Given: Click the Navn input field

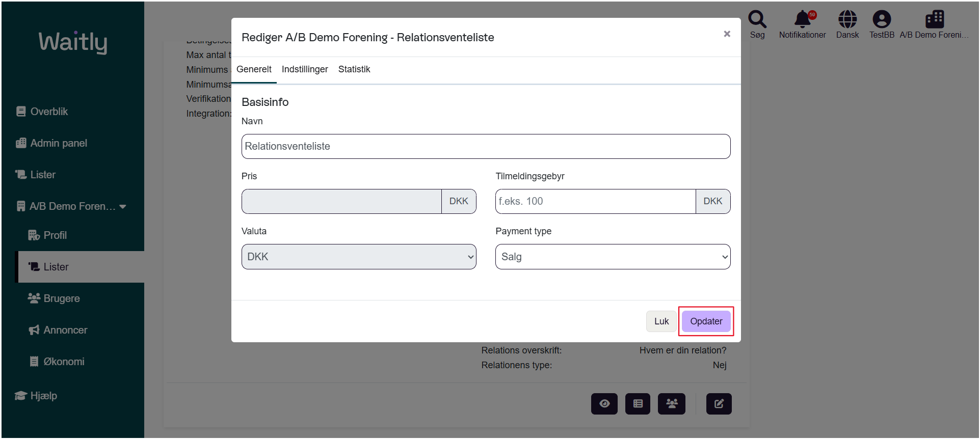Looking at the screenshot, I should 486,147.
